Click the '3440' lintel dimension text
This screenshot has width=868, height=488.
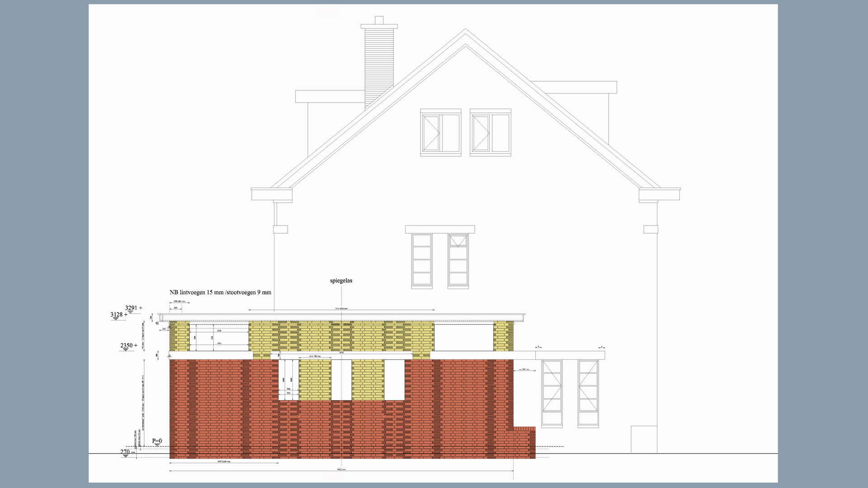[341, 352]
